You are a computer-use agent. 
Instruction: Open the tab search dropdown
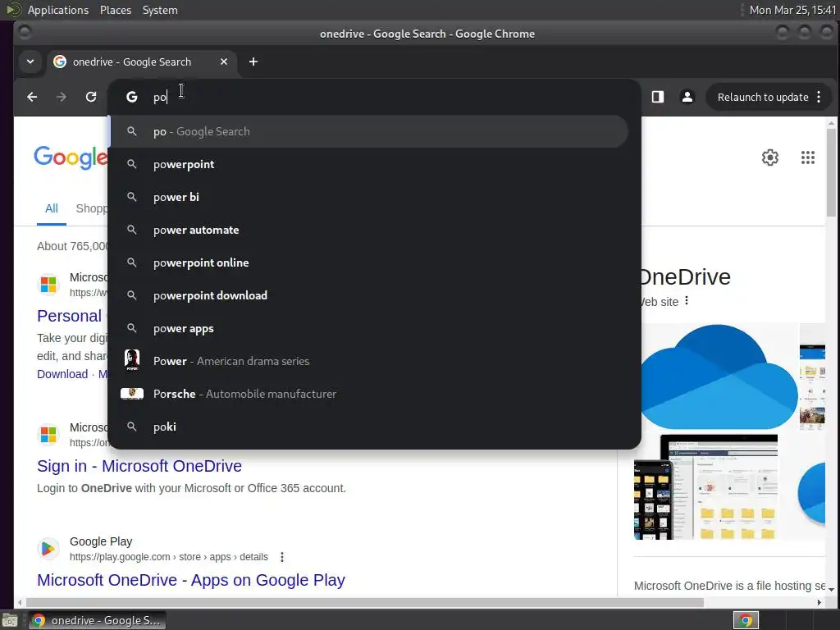(30, 62)
